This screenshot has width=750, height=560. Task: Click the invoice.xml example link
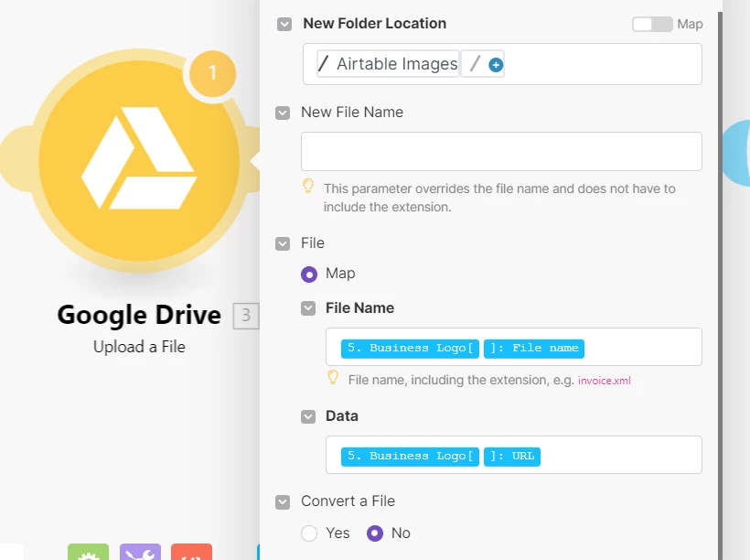[x=604, y=381]
